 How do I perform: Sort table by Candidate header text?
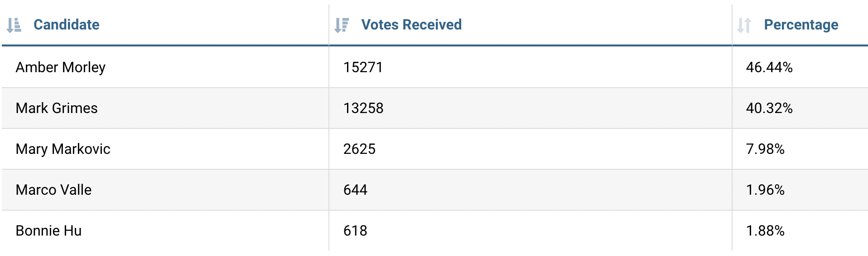tap(67, 25)
